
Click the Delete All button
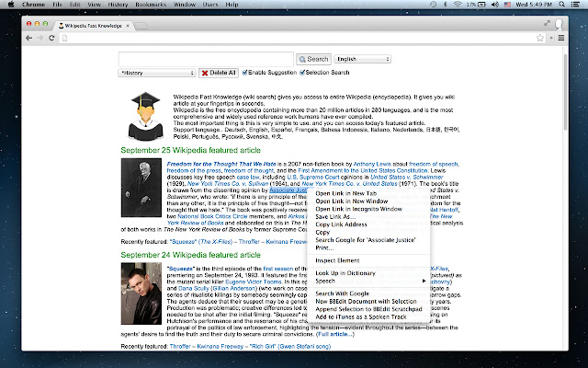tap(219, 73)
